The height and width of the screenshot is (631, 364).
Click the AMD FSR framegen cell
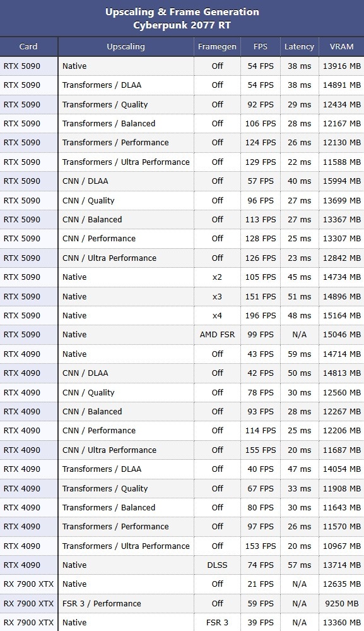pos(217,335)
